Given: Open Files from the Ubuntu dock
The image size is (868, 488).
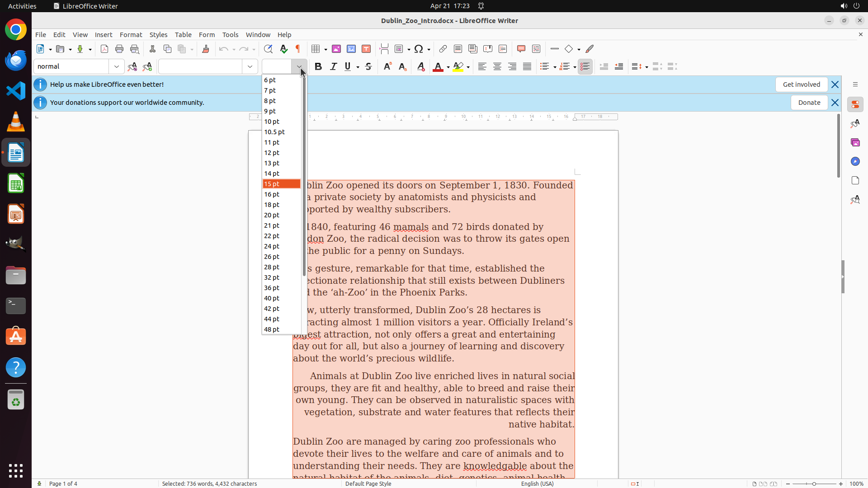Looking at the screenshot, I should tap(16, 275).
